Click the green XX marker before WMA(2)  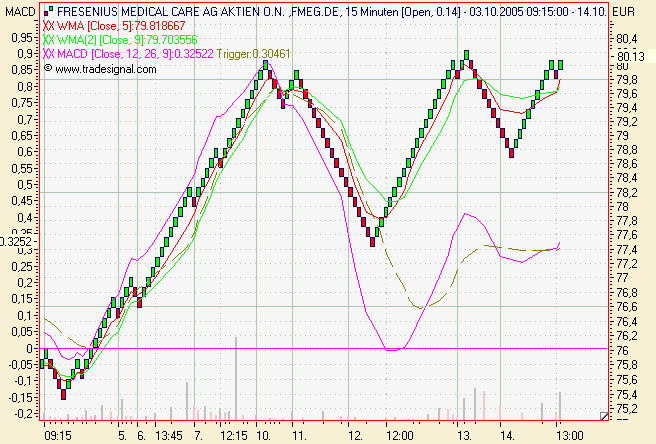click(49, 40)
